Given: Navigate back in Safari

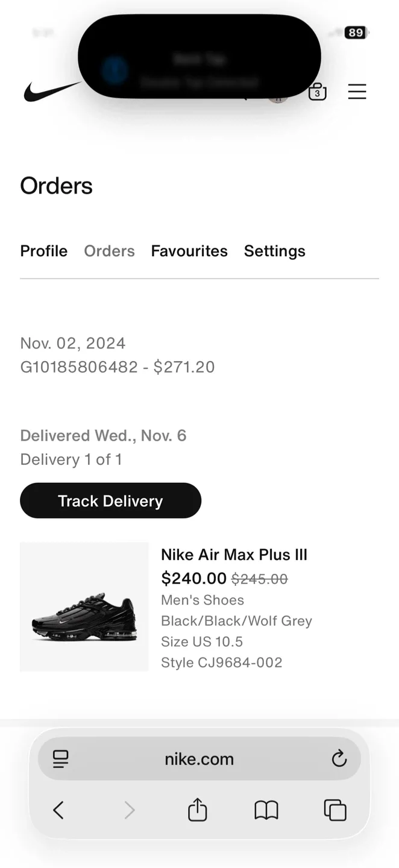Looking at the screenshot, I should 58,810.
